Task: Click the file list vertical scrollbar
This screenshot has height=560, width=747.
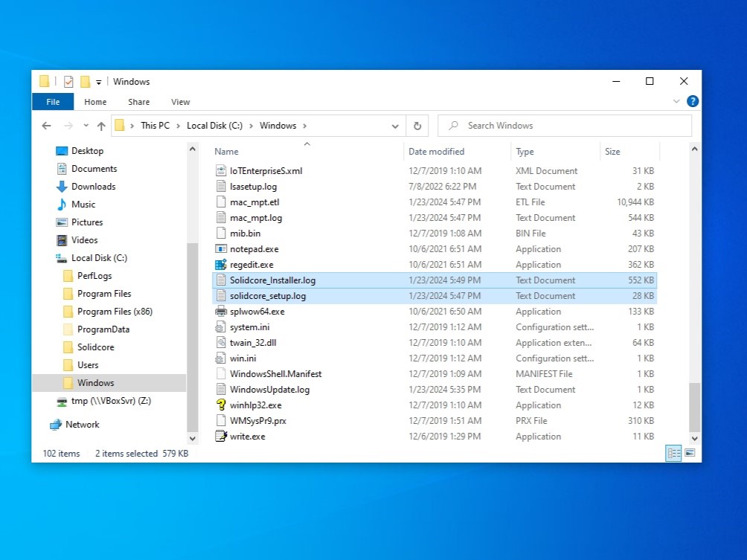Action: click(695, 297)
